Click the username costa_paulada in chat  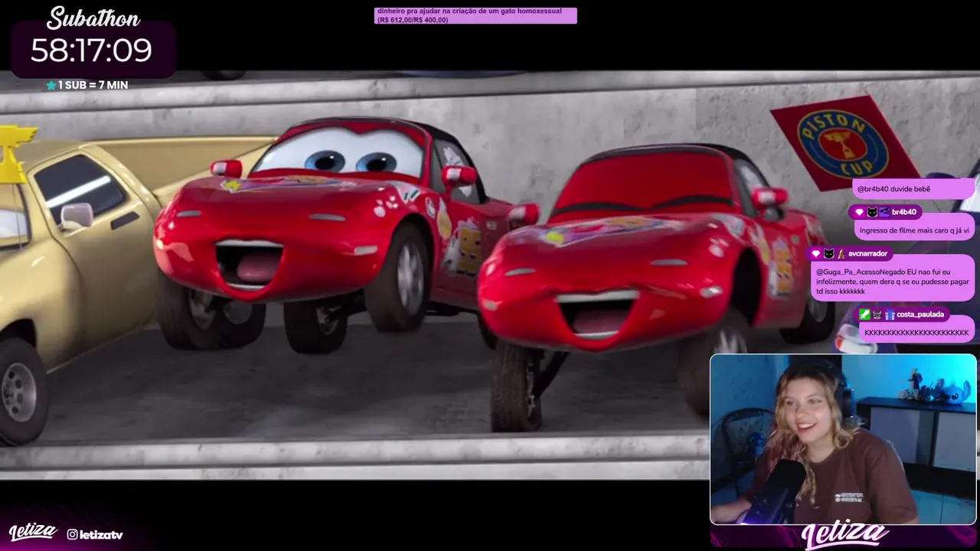point(920,315)
